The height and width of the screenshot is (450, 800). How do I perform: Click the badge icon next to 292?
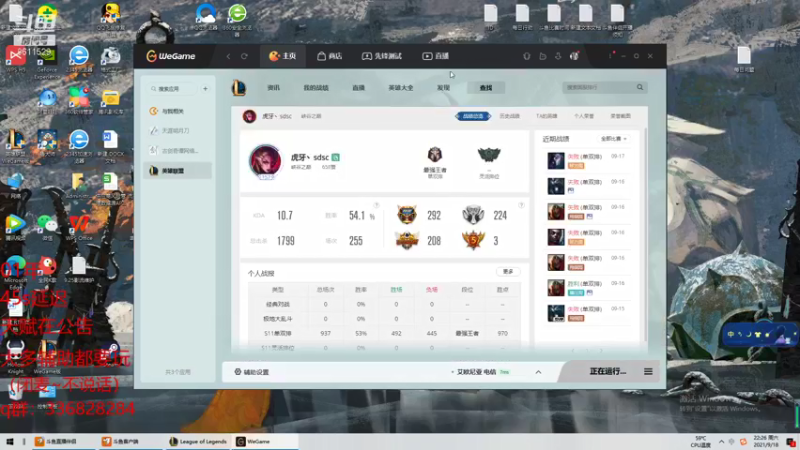407,215
